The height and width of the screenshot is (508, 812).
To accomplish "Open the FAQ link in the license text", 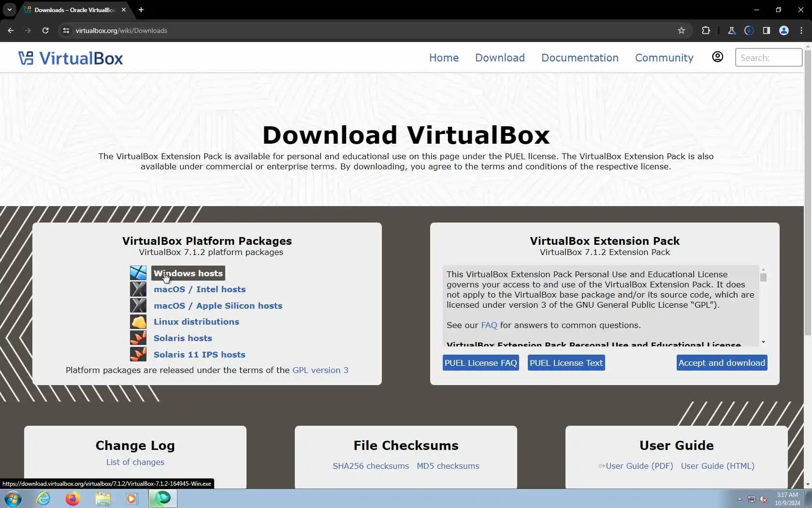I will tap(489, 325).
